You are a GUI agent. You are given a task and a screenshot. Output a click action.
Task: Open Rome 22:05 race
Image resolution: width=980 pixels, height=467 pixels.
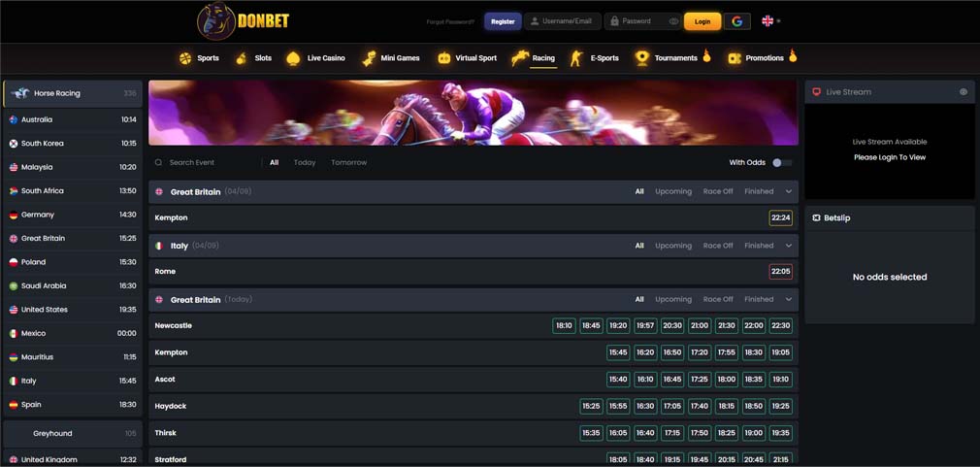[781, 272]
